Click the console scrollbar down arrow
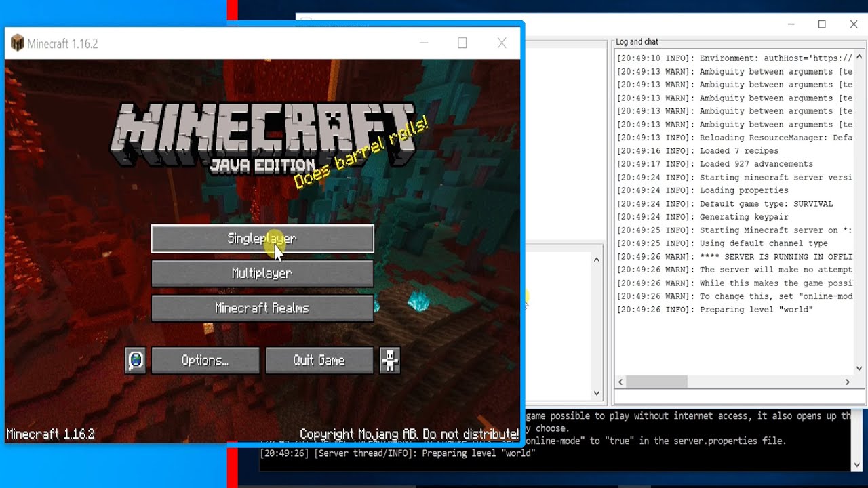The width and height of the screenshot is (868, 488). (859, 465)
